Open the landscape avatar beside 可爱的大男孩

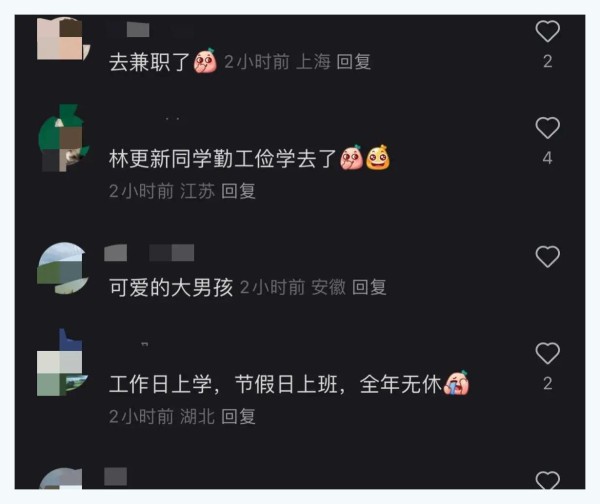tap(63, 268)
